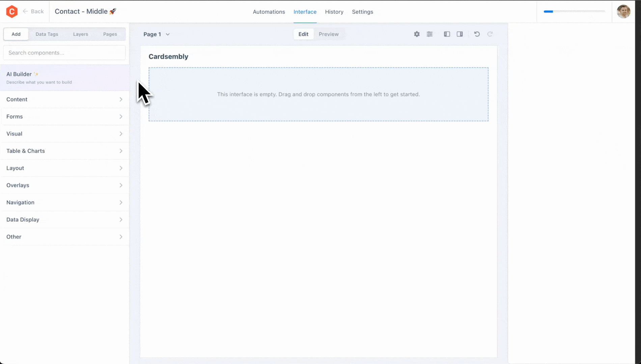
Task: Click the progress bar in header
Action: [574, 11]
